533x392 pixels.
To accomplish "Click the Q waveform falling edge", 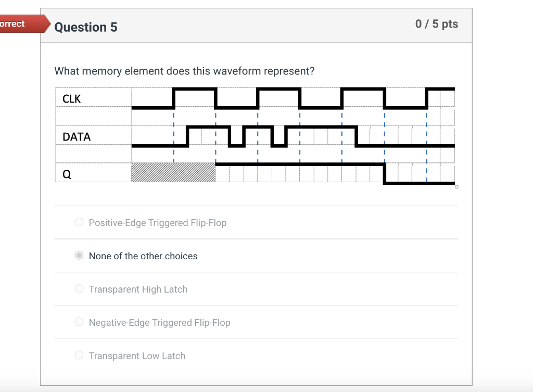I will [384, 173].
